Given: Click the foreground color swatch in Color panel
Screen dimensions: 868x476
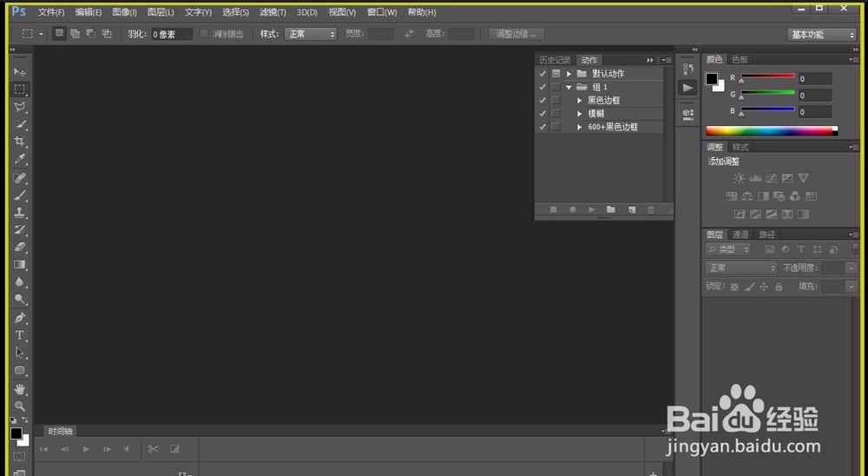Looking at the screenshot, I should tap(712, 79).
